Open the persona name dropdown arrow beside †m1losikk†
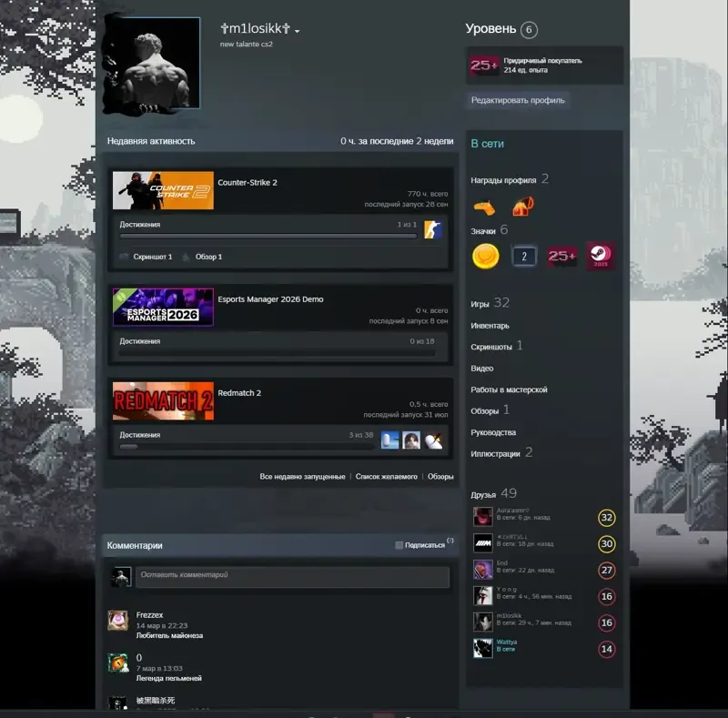This screenshot has width=728, height=718. pos(298,31)
